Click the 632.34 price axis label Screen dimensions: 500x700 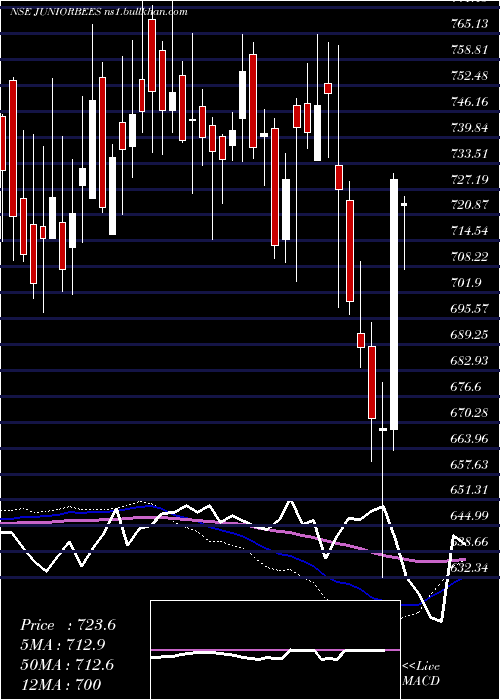470,569
